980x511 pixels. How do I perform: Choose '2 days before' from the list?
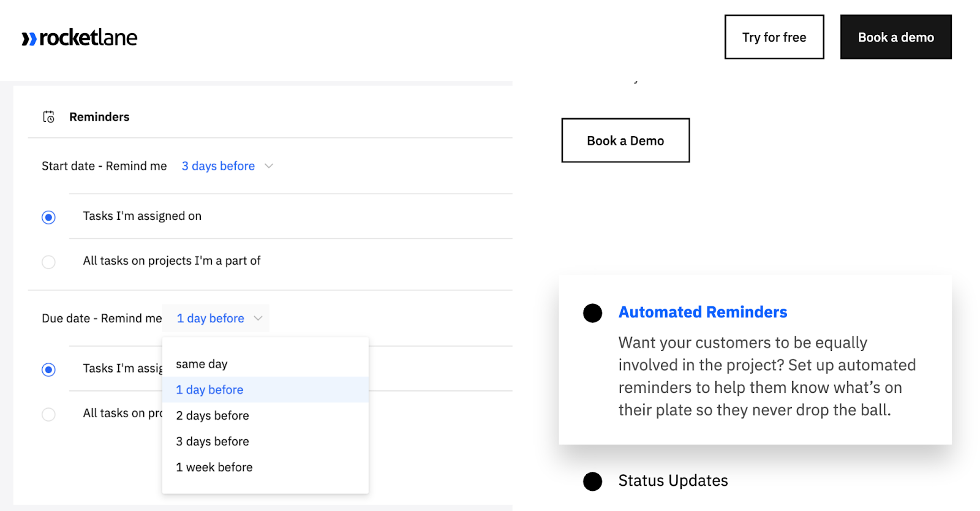213,415
